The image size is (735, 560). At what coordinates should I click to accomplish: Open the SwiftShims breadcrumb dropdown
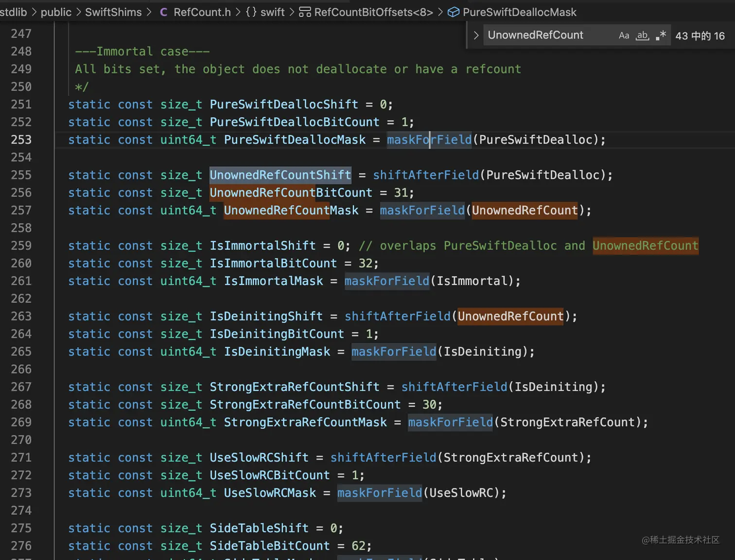pos(113,12)
